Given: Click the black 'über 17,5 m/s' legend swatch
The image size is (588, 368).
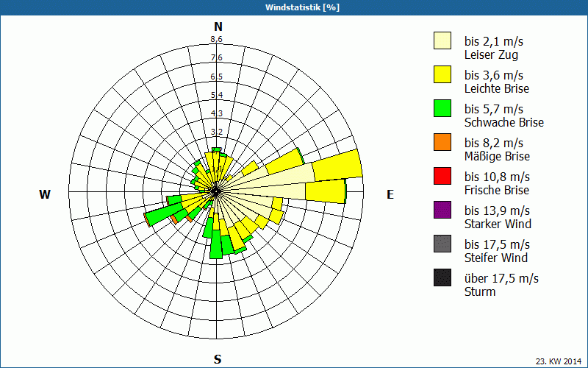Looking at the screenshot, I should coord(442,277).
